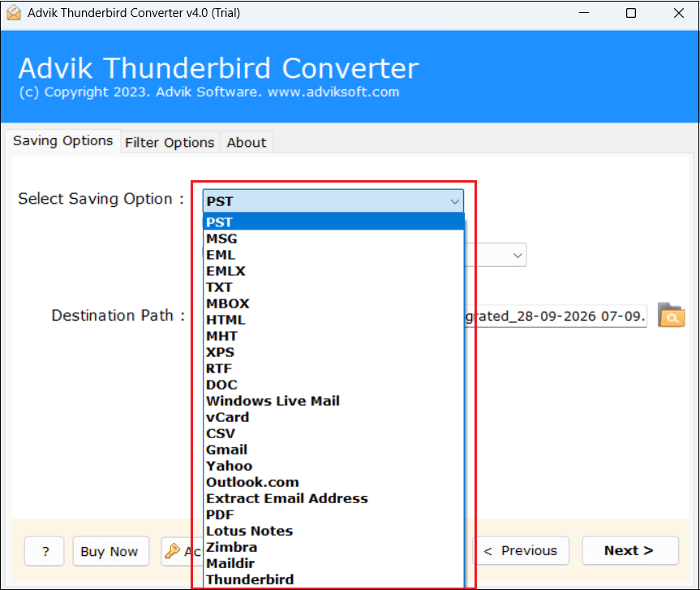
Task: Select EML in the dropdown list
Action: [334, 255]
